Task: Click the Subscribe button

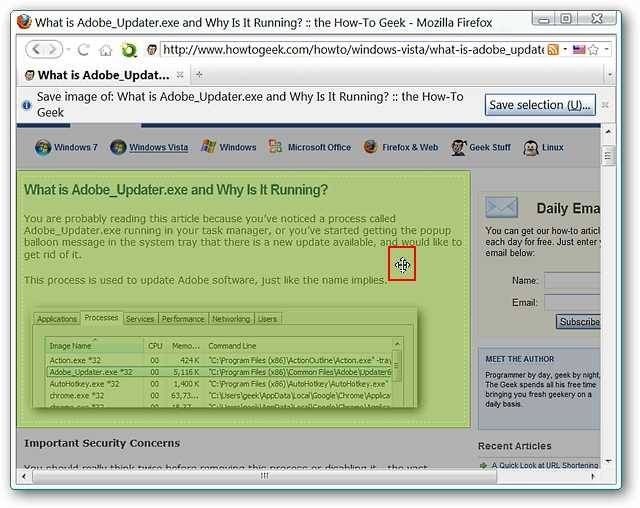Action: [579, 322]
